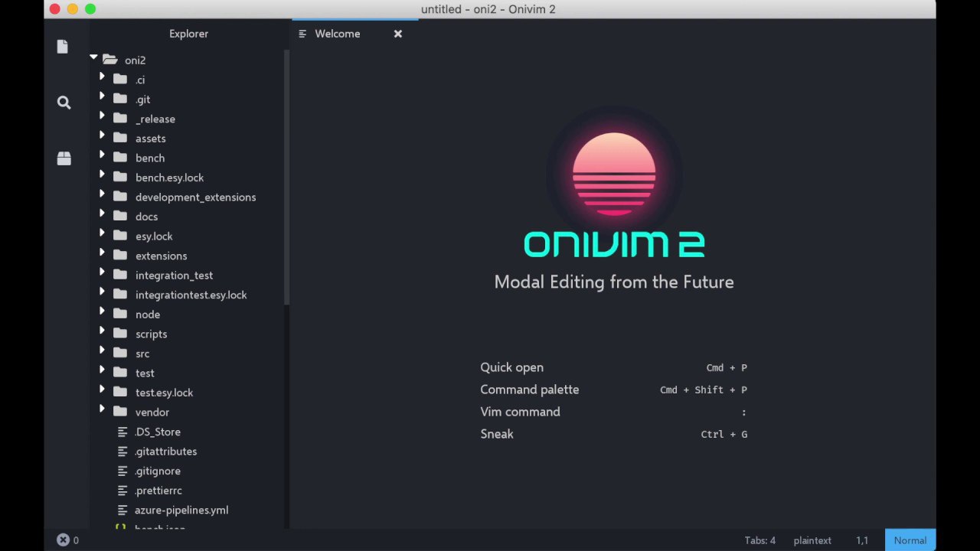Open the Explorer files icon in sidebar
Viewport: 980px width, 551px height.
(x=63, y=47)
